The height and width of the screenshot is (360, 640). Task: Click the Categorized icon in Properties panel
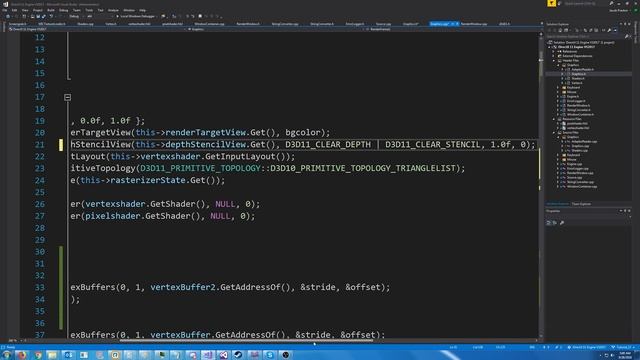click(549, 222)
